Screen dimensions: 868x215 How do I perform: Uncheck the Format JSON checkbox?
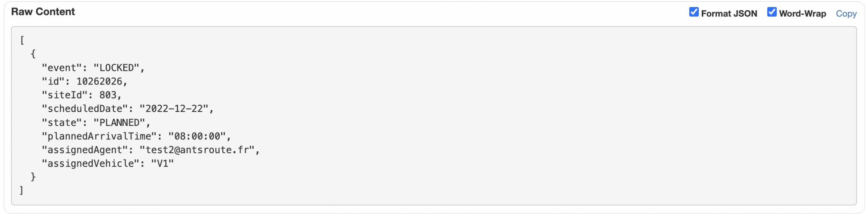pos(694,12)
